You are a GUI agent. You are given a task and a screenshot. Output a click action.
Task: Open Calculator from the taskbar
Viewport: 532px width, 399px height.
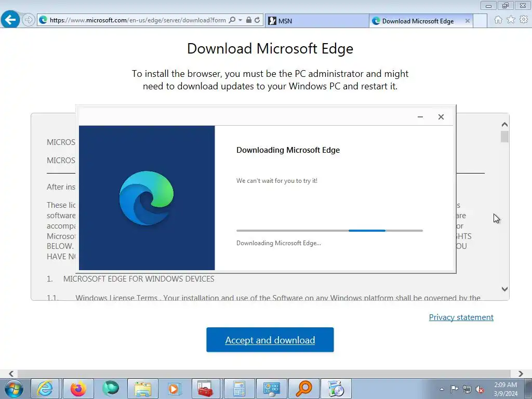coord(239,389)
